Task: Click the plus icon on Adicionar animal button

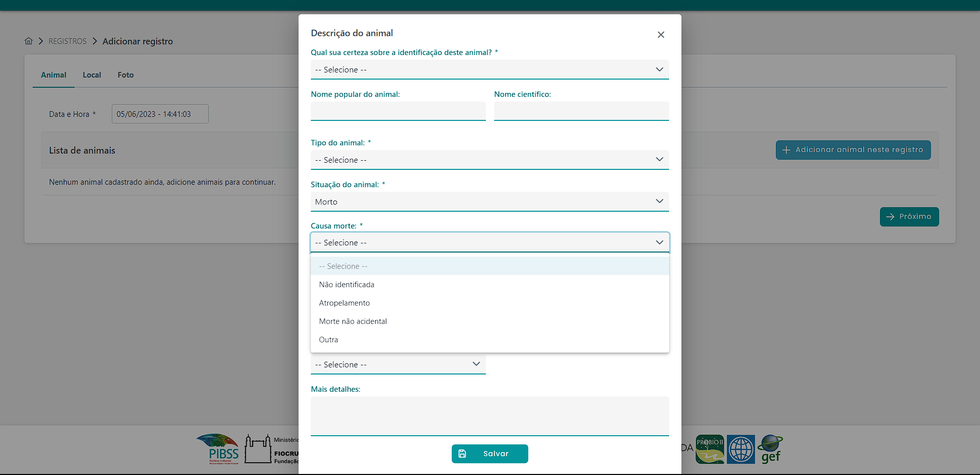Action: 787,150
